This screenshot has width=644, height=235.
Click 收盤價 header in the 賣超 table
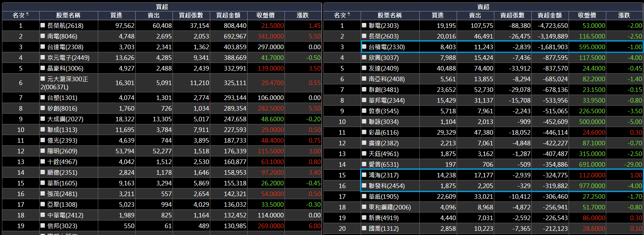(587, 15)
